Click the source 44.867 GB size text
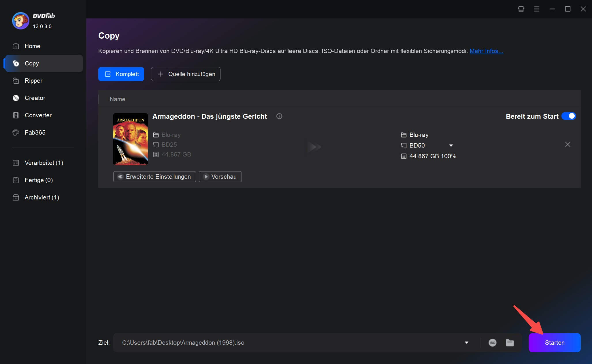 coord(176,154)
